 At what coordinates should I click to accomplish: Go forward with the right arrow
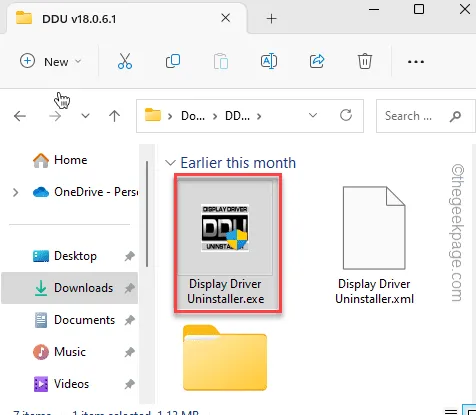pyautogui.click(x=55, y=116)
